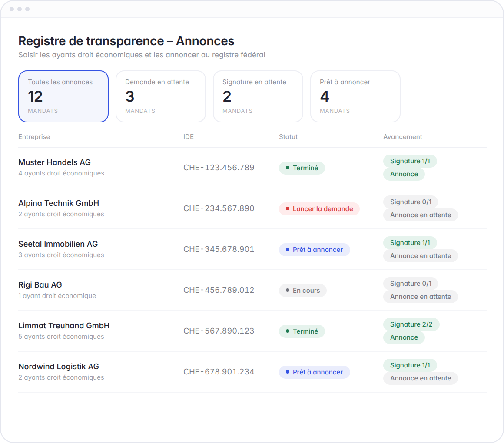Click '3 ayants droit économiques' subtitle
This screenshot has height=443, width=504.
point(61,255)
